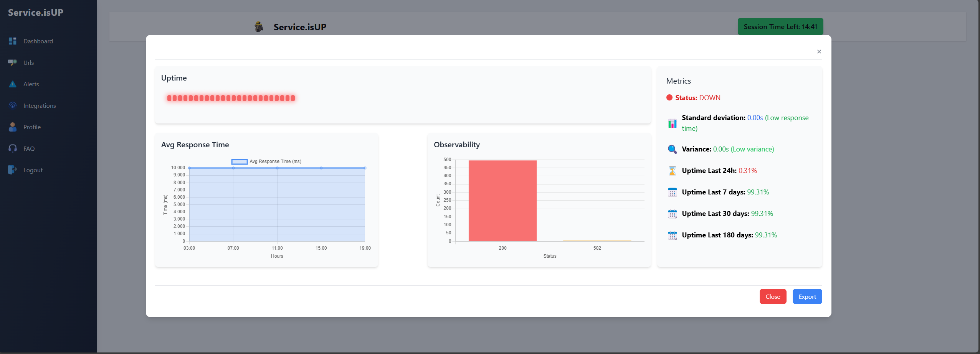
Task: Click the orange 502 status bar in Observability
Action: (597, 241)
